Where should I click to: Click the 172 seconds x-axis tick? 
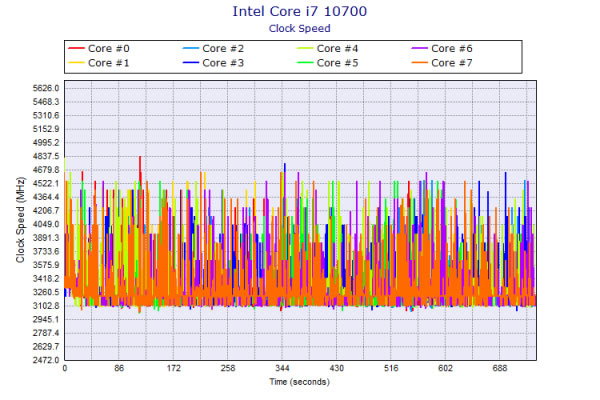pyautogui.click(x=173, y=368)
